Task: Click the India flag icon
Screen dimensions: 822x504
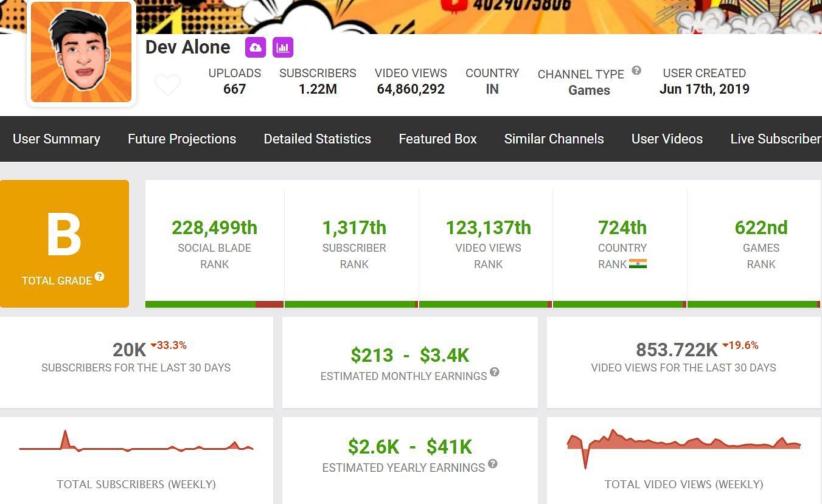Action: 638,264
